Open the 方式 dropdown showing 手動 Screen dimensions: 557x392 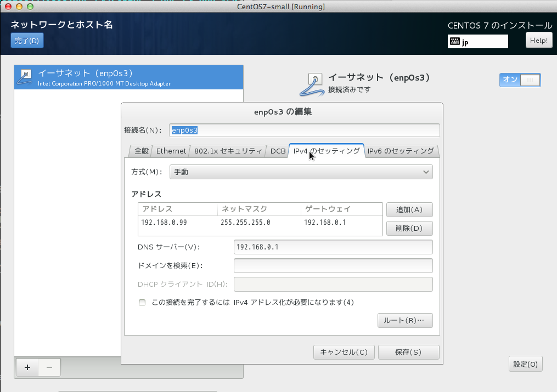[301, 172]
